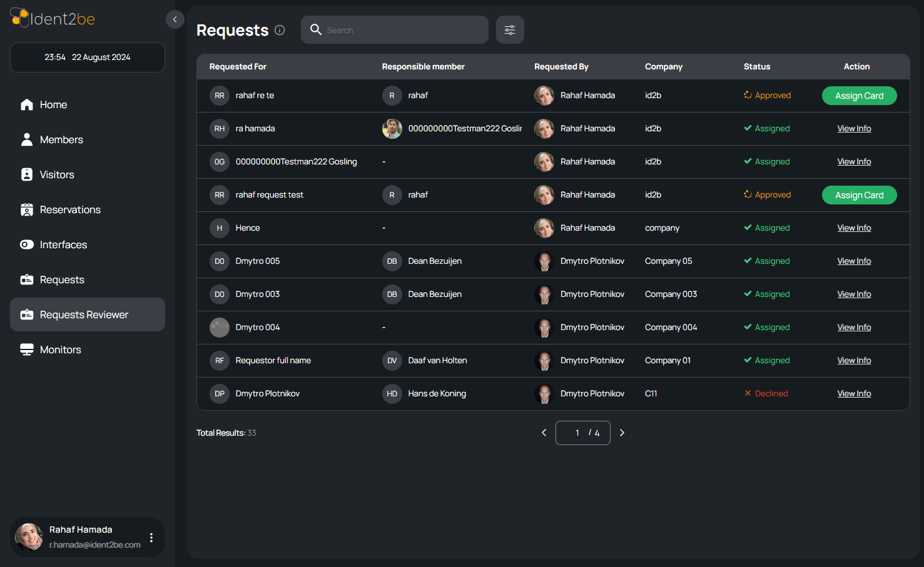Click Declined status in last row

(x=766, y=393)
